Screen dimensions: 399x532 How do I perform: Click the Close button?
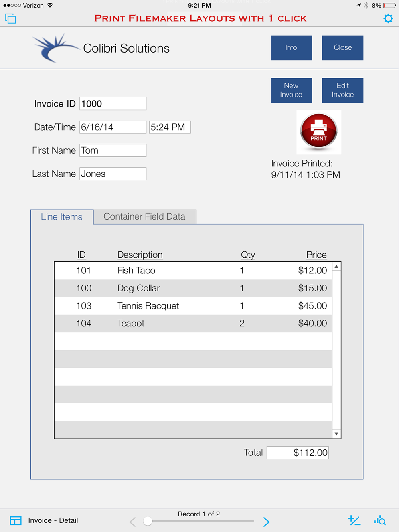coord(343,47)
